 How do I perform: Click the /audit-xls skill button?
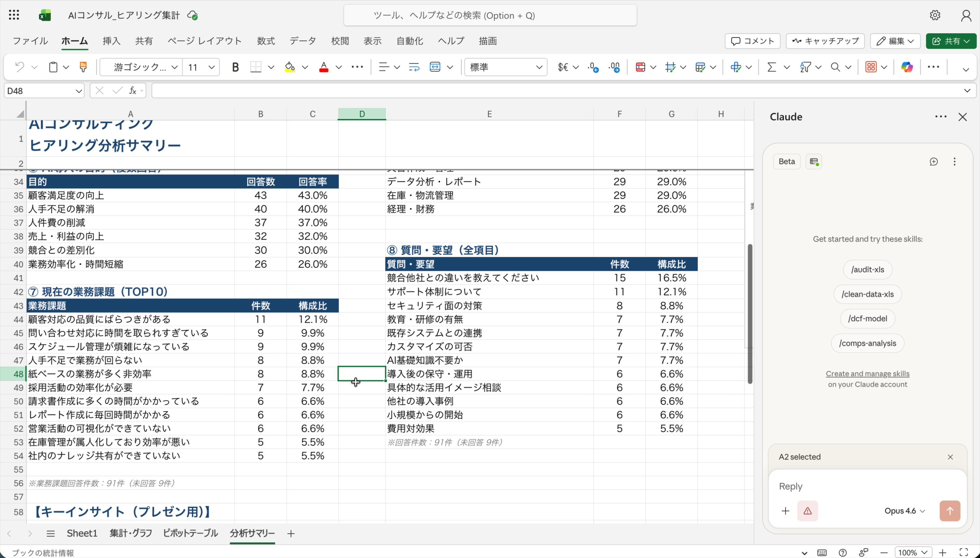[867, 270]
